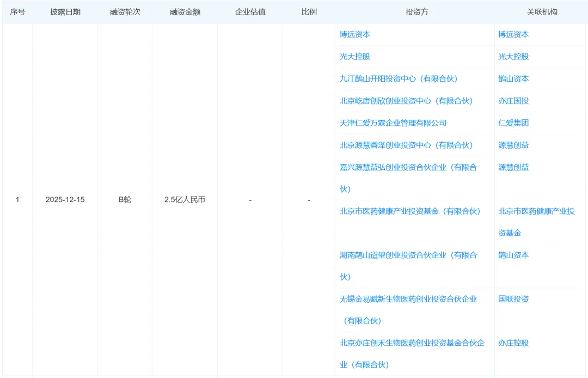Image resolution: width=588 pixels, height=378 pixels.
Task: Select the 融资轮次 column header
Action: 125,12
